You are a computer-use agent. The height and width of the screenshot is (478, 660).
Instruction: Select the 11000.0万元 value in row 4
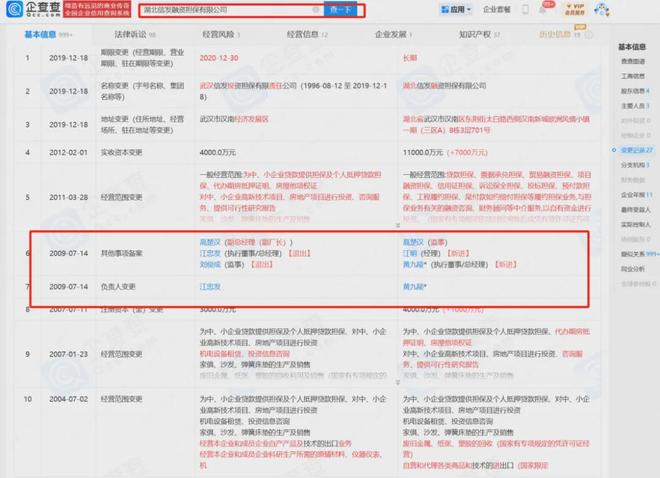coord(423,152)
